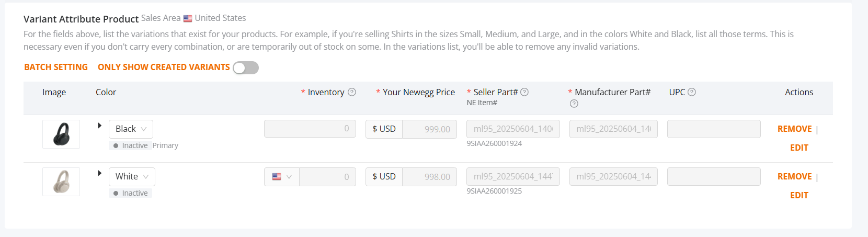Toggle Only Show Created Variants switch
The width and height of the screenshot is (868, 237).
click(x=246, y=67)
